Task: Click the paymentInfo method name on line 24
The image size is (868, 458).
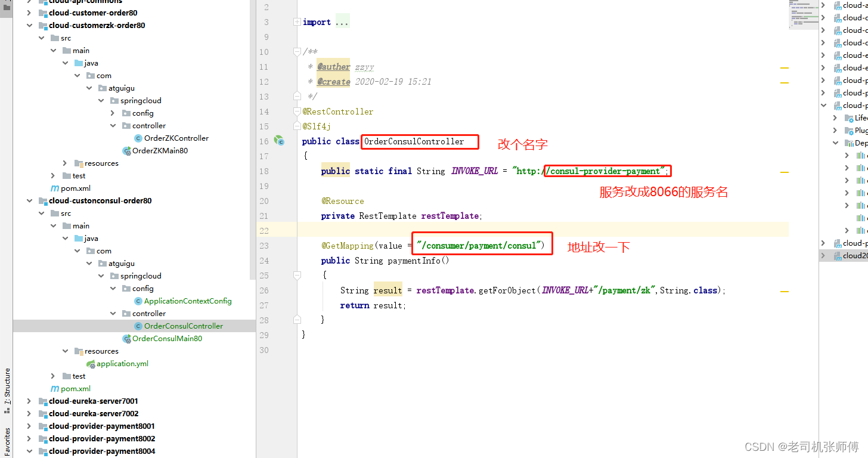Action: tap(414, 261)
